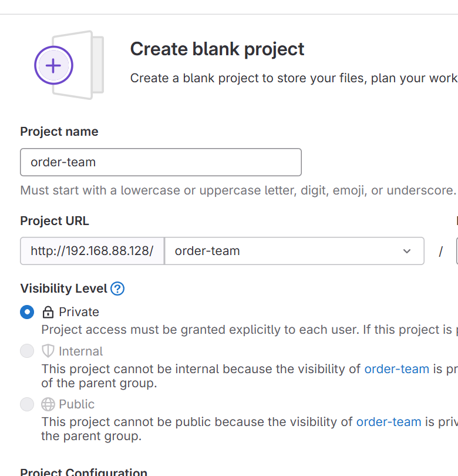Click the Project URL label
458x476 pixels.
(x=55, y=221)
